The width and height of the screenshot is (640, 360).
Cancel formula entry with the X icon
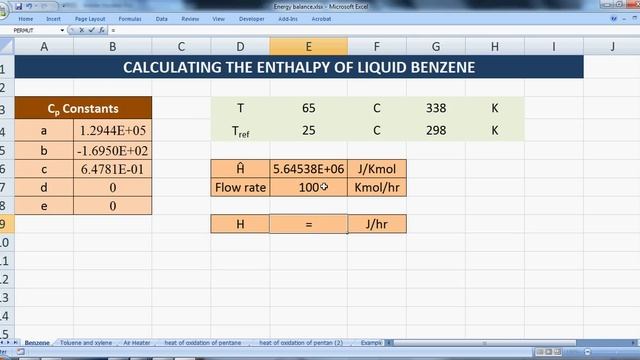[x=82, y=30]
